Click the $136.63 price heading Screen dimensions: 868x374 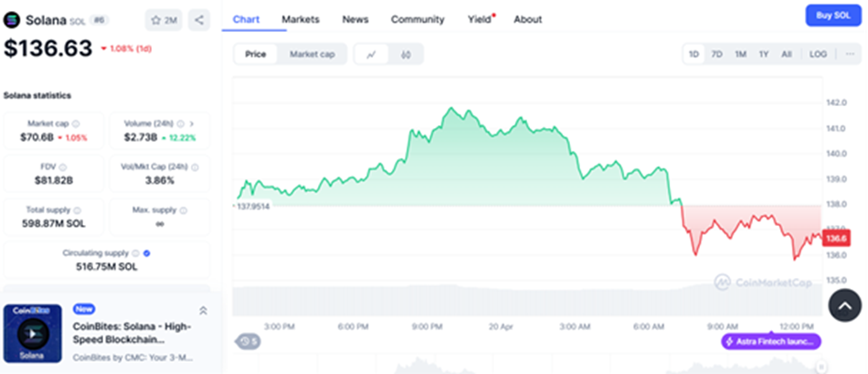pyautogui.click(x=48, y=48)
